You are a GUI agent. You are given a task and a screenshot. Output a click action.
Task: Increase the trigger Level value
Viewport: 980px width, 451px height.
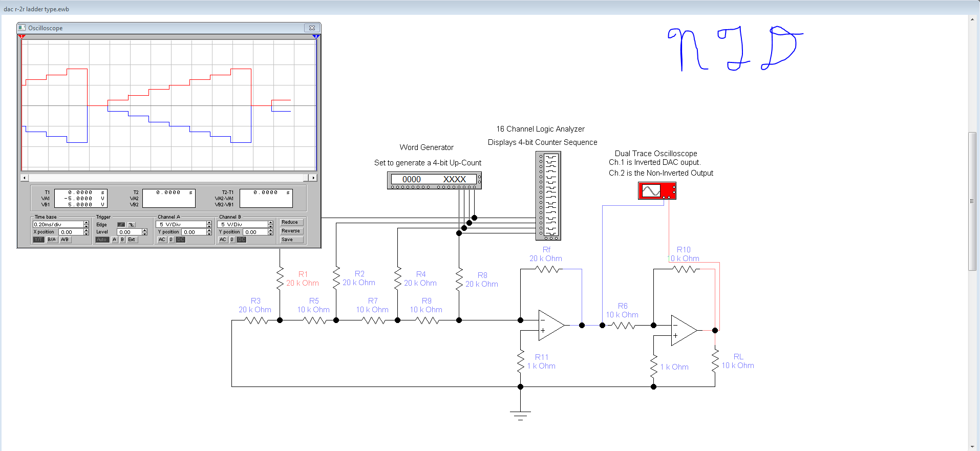click(x=144, y=230)
